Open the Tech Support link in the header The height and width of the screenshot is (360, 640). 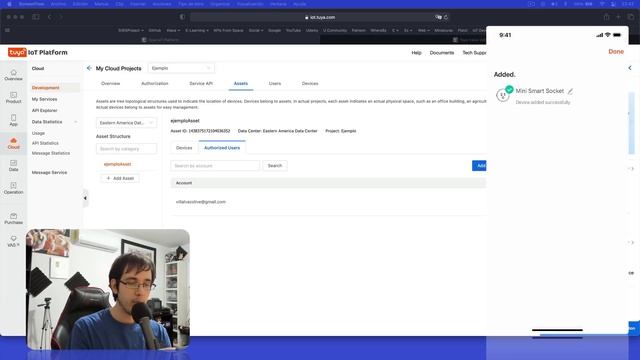(474, 53)
